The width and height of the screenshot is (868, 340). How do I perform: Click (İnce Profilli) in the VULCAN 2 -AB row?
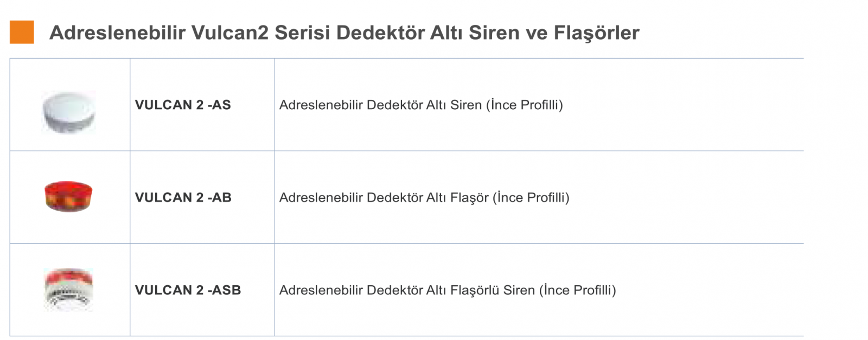click(x=531, y=198)
